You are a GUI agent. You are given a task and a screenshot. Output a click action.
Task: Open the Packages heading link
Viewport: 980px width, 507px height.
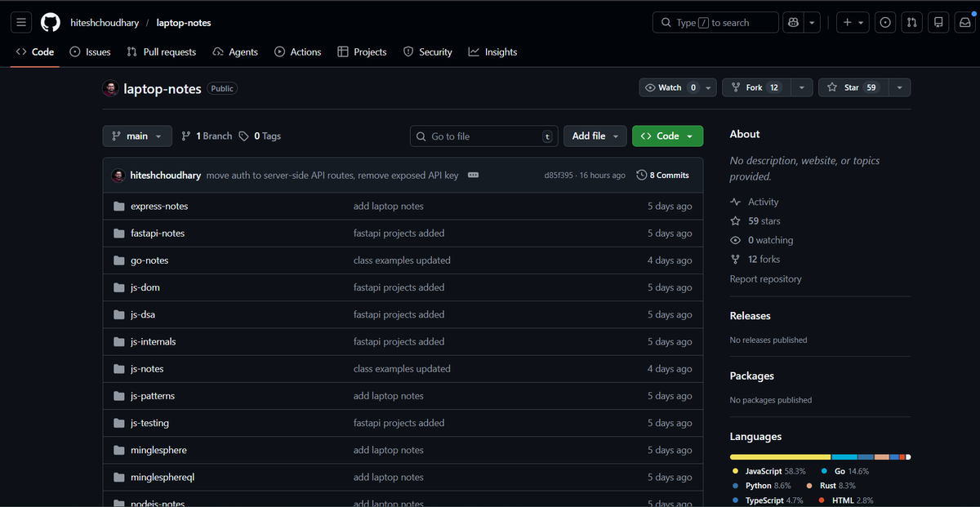[752, 376]
